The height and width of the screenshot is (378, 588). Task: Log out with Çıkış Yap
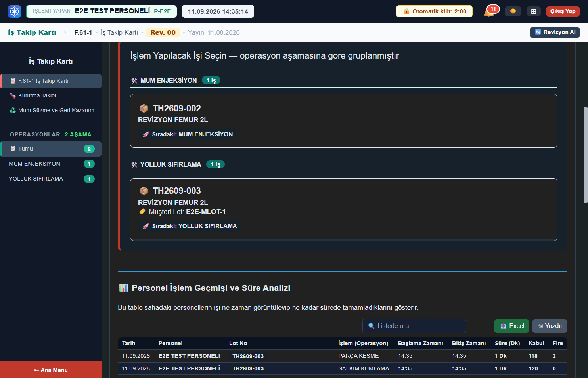pyautogui.click(x=563, y=11)
